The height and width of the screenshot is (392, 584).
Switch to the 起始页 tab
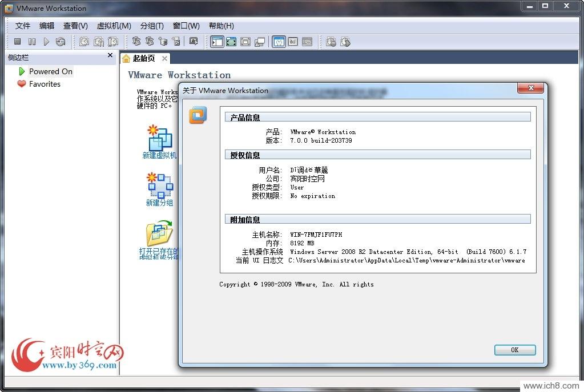pyautogui.click(x=144, y=58)
